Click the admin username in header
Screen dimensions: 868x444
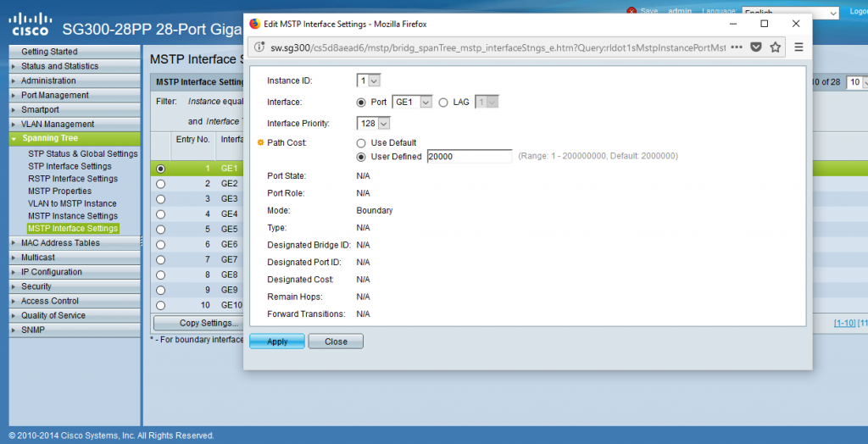(680, 11)
